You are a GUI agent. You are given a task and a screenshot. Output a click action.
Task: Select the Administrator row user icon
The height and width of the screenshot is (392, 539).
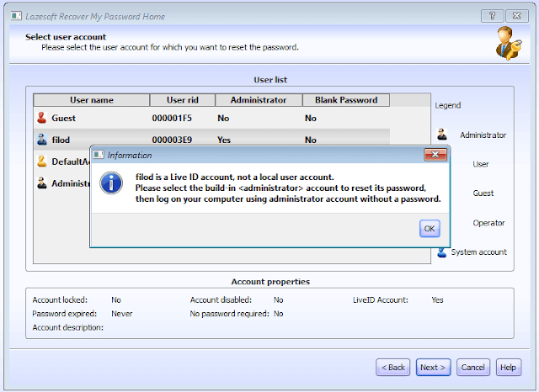pyautogui.click(x=42, y=183)
